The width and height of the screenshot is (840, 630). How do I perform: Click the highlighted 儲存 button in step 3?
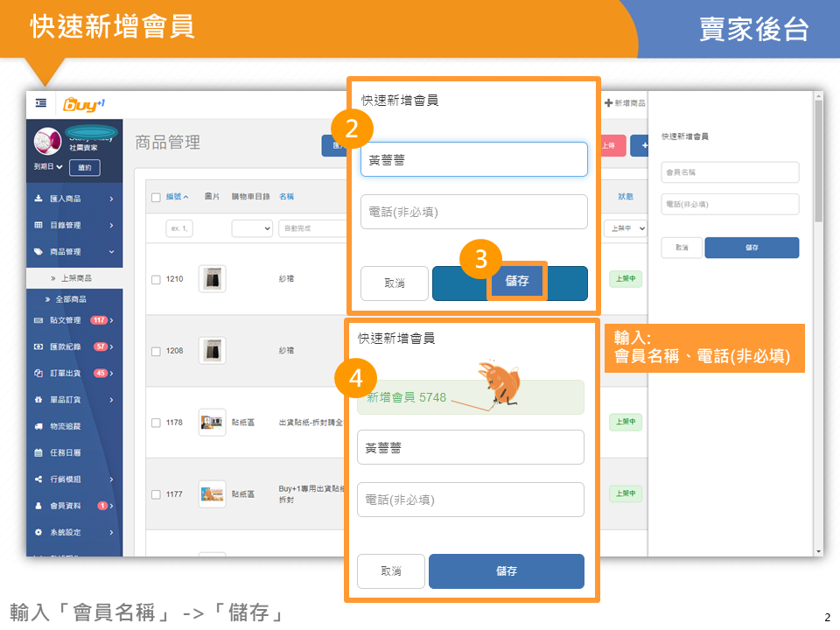(x=517, y=282)
